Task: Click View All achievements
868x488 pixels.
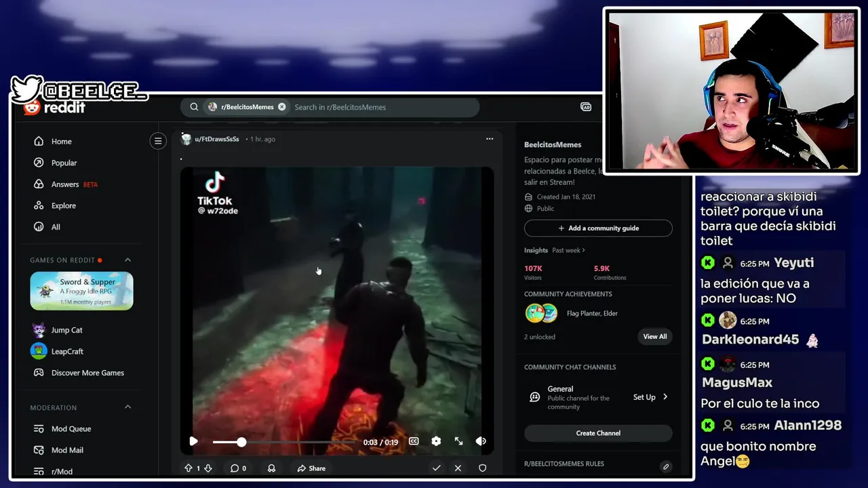Action: pos(655,336)
